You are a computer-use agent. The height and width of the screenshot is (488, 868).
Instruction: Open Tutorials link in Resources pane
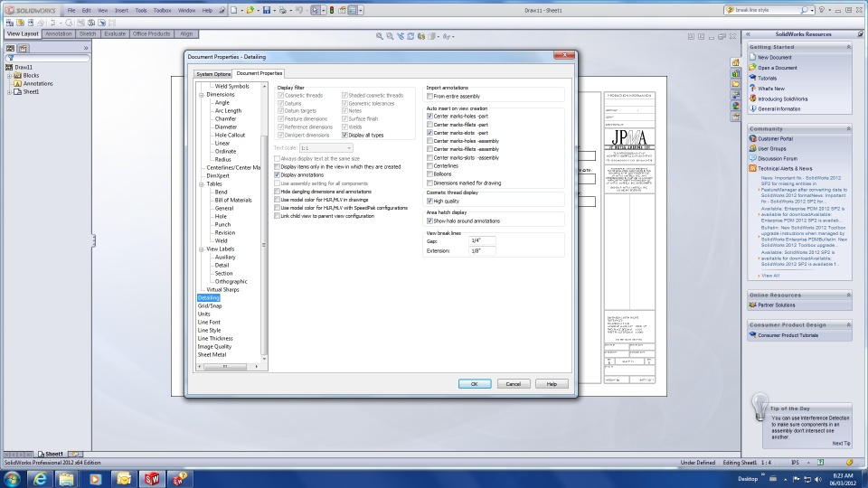(x=767, y=78)
